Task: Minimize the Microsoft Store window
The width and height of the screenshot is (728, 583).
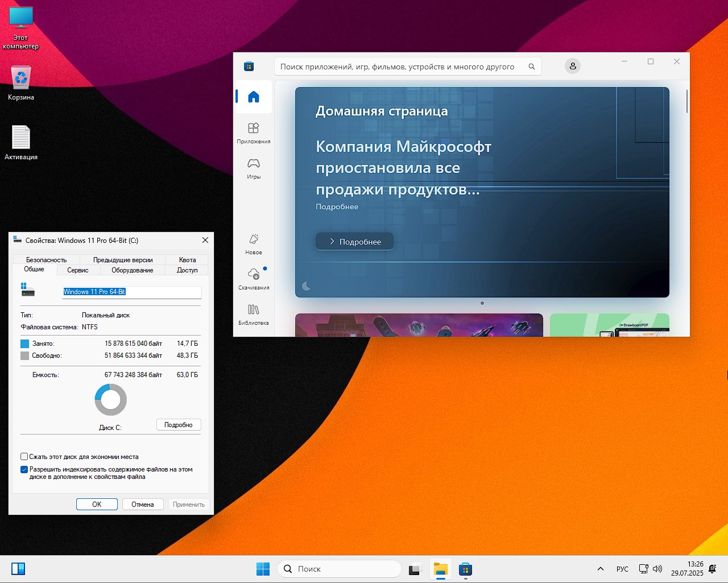Action: (624, 61)
